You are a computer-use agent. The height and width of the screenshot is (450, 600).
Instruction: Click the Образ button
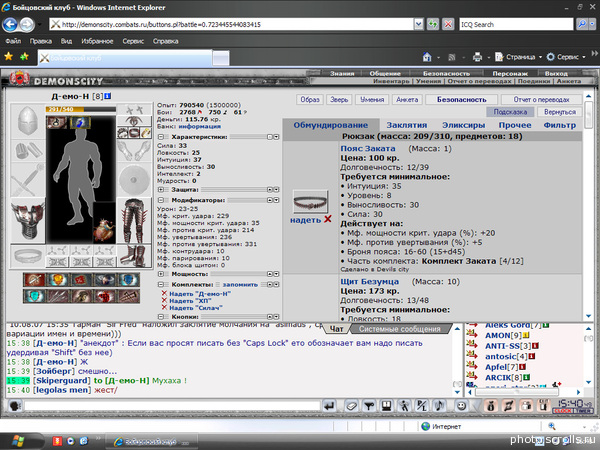pos(310,99)
